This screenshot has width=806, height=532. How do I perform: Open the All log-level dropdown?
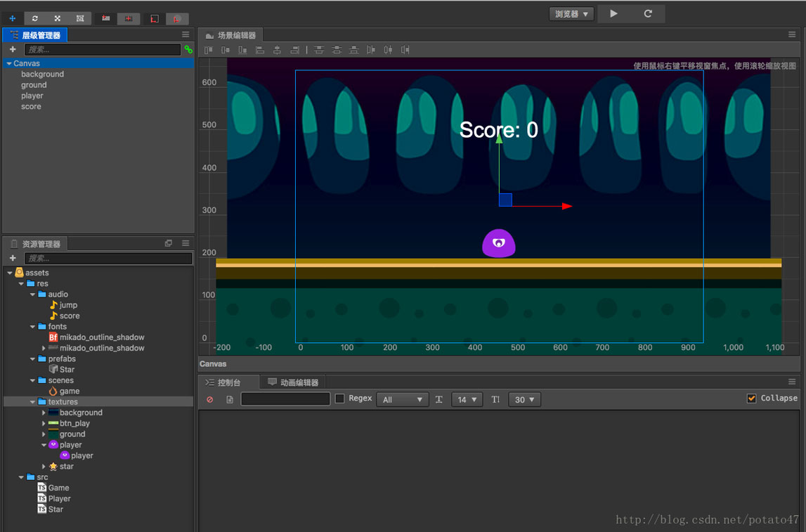pyautogui.click(x=402, y=399)
